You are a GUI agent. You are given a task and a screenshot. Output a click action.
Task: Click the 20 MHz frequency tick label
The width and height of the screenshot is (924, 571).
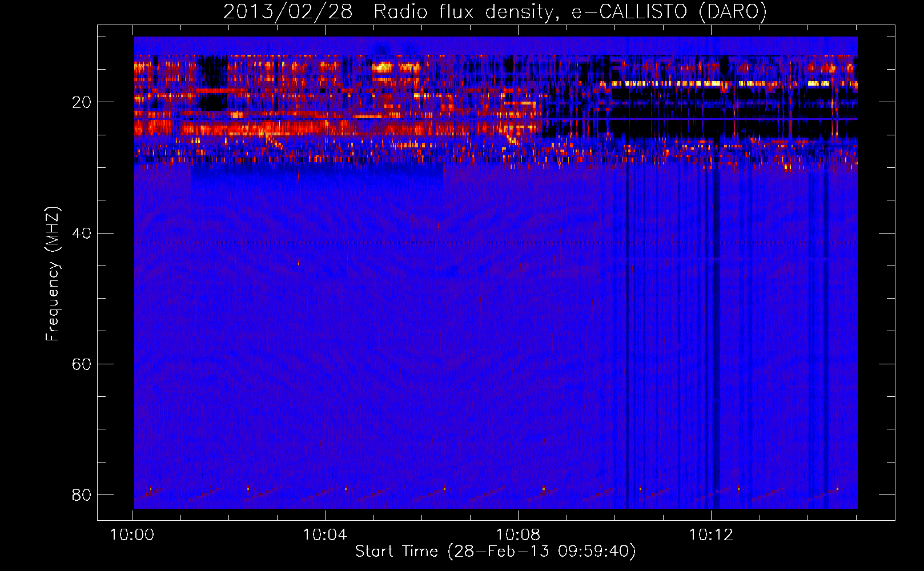[81, 102]
